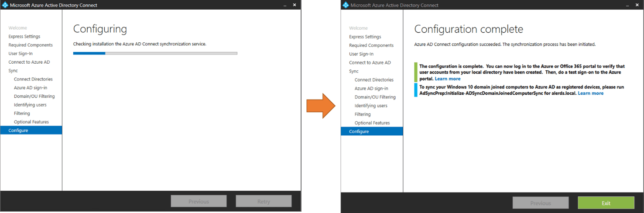Click Azure AD Connect logo in Configuration complete window title bar
Image resolution: width=644 pixels, height=213 pixels.
[346, 5]
